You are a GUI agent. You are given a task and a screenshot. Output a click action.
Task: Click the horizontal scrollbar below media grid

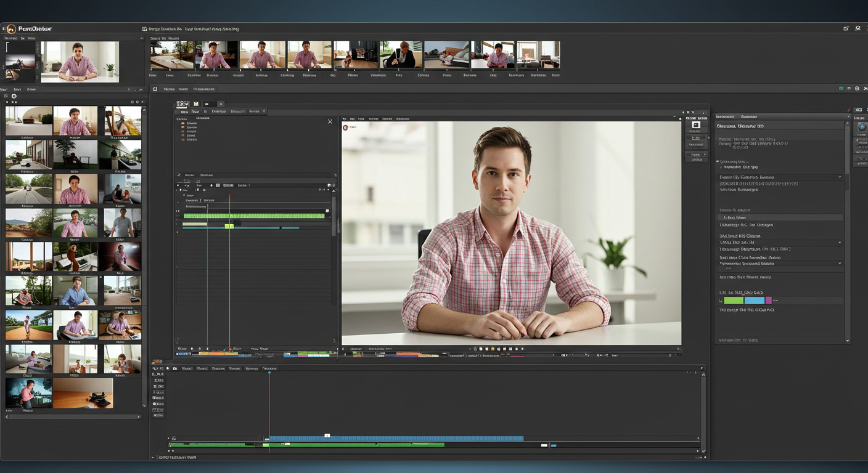pyautogui.click(x=73, y=417)
